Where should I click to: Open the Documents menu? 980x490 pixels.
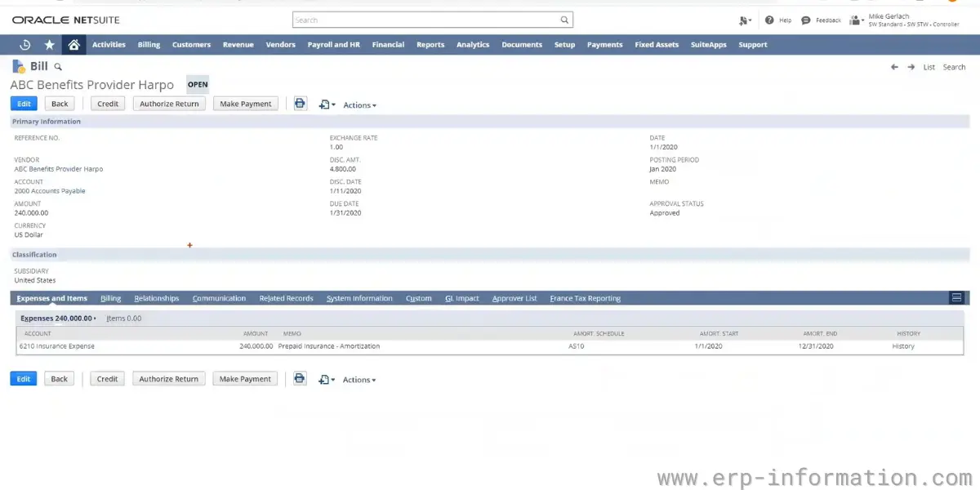tap(522, 45)
